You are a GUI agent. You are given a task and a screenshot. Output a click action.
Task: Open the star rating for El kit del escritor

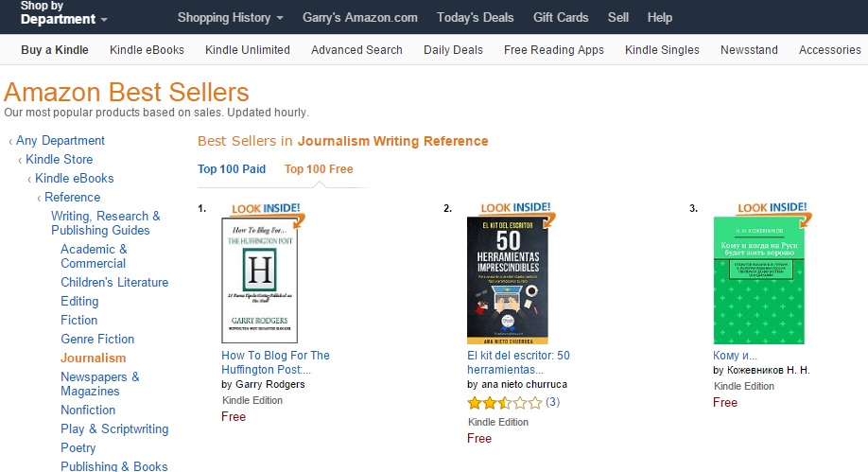[504, 403]
